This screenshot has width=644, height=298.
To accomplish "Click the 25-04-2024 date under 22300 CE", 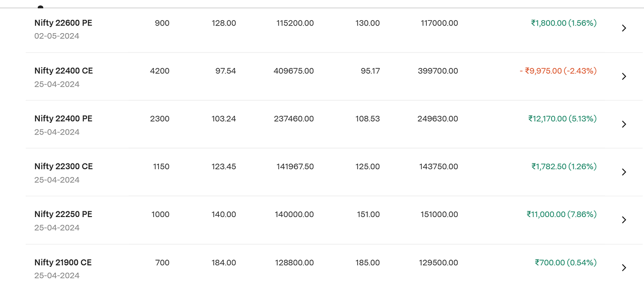I will [x=57, y=180].
